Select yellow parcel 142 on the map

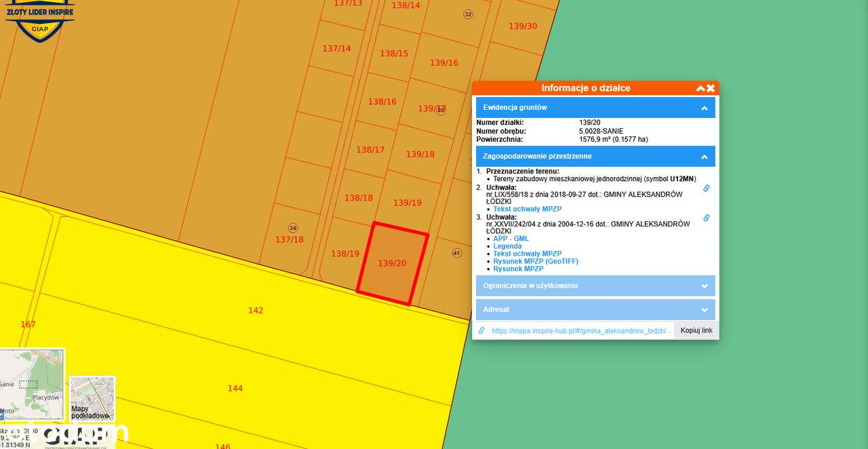point(255,310)
